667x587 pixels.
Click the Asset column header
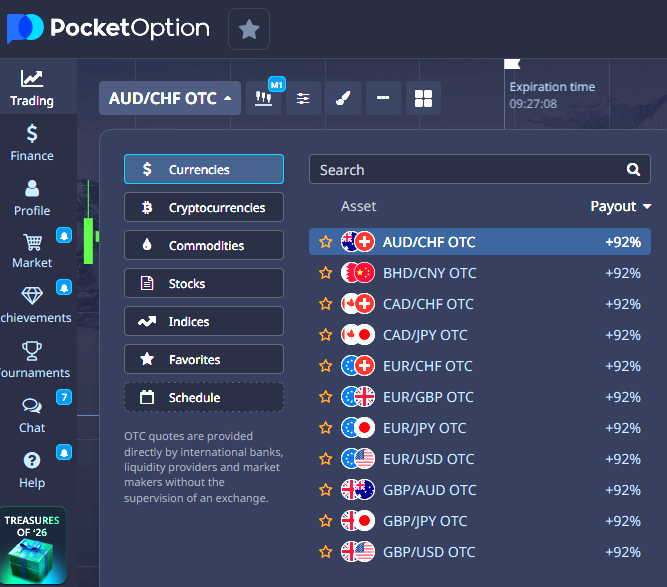[x=359, y=206]
